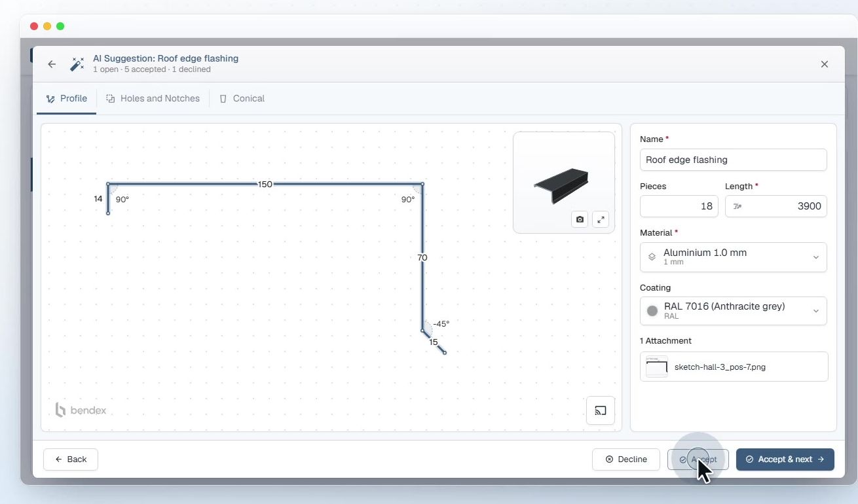Close the AI Suggestion dialog
The width and height of the screenshot is (858, 504).
coord(825,64)
